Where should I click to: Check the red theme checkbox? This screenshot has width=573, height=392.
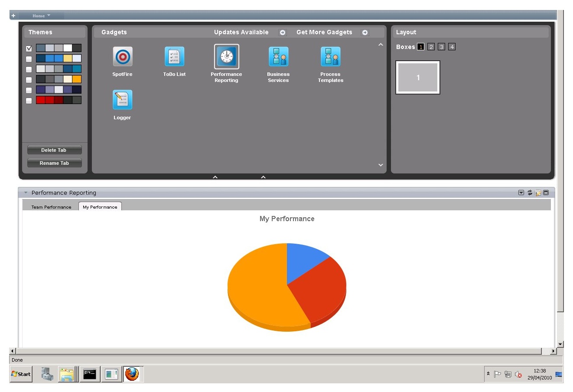pyautogui.click(x=29, y=101)
